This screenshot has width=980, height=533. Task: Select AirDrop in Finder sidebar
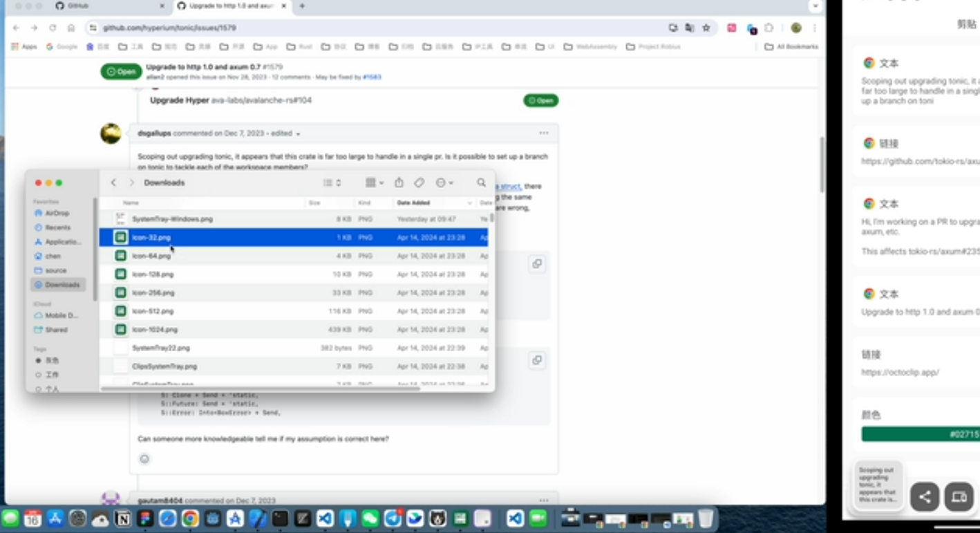[x=57, y=213]
